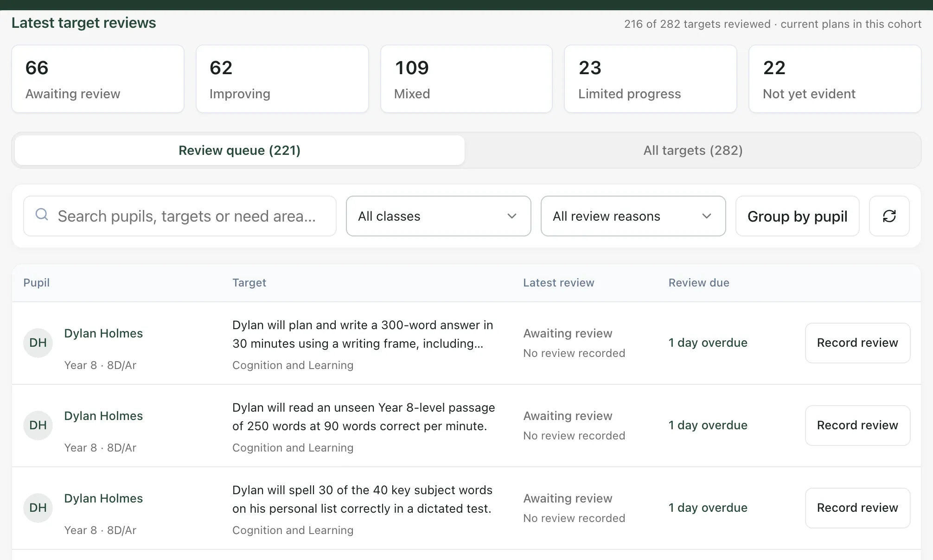Screen dimensions: 933x560
Task: Record review for 300-word answer target
Action: 857,343
